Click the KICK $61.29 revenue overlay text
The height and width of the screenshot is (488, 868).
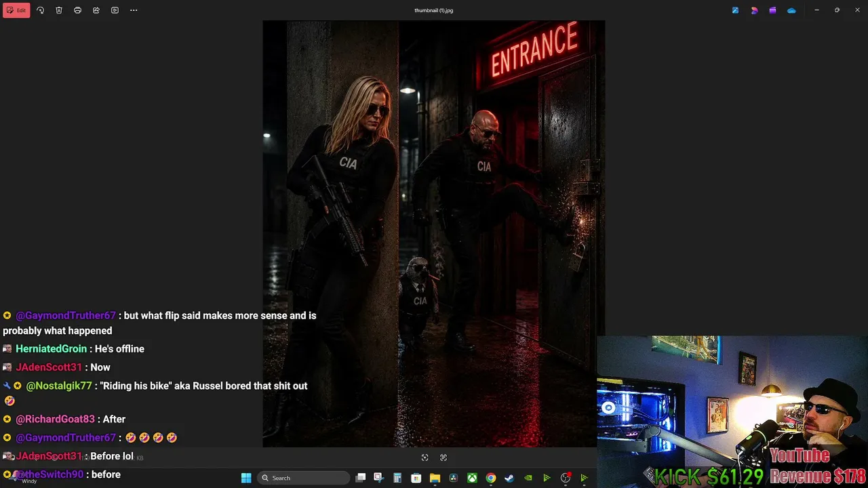click(708, 476)
